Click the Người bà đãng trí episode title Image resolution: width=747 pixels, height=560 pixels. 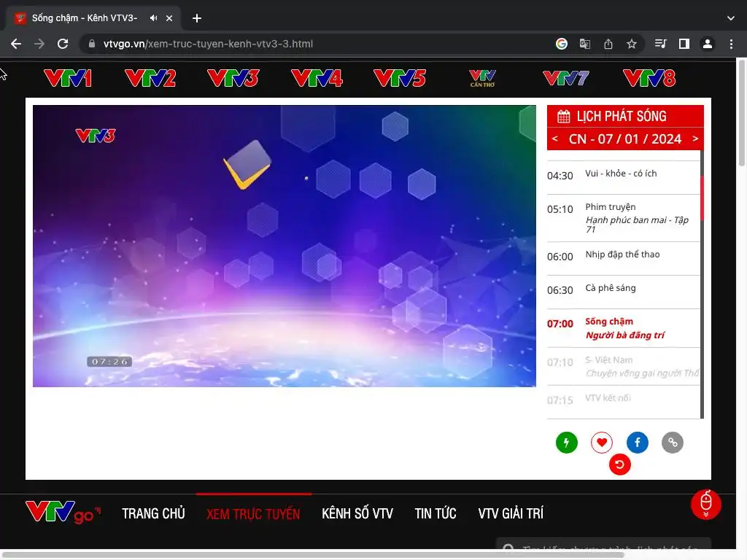coord(624,335)
